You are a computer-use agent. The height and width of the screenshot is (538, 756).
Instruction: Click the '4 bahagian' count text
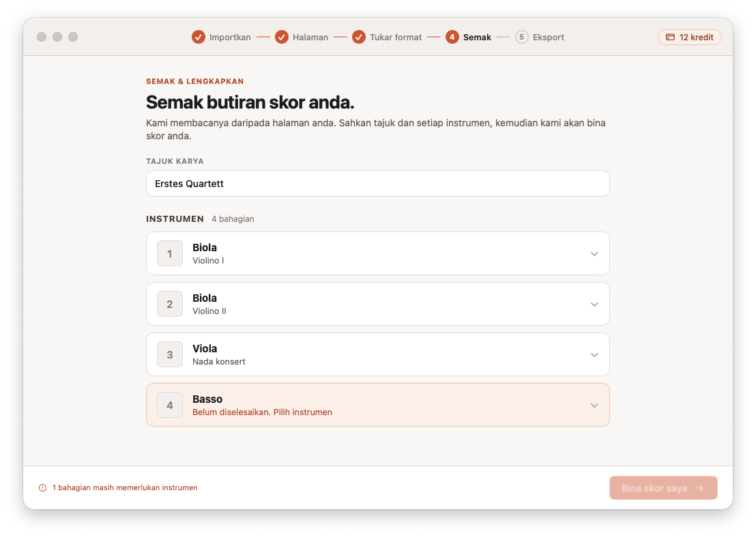point(233,219)
